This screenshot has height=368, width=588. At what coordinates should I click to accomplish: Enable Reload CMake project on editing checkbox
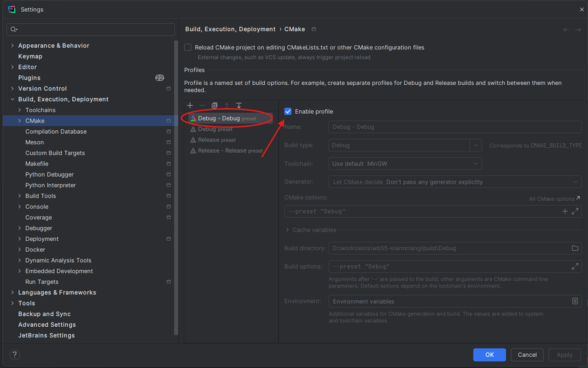click(188, 48)
